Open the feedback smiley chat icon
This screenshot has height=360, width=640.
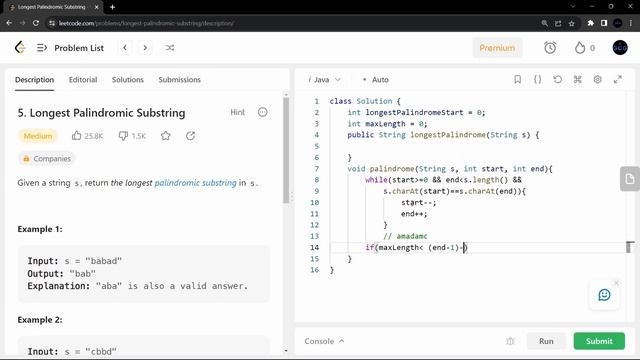tap(604, 295)
